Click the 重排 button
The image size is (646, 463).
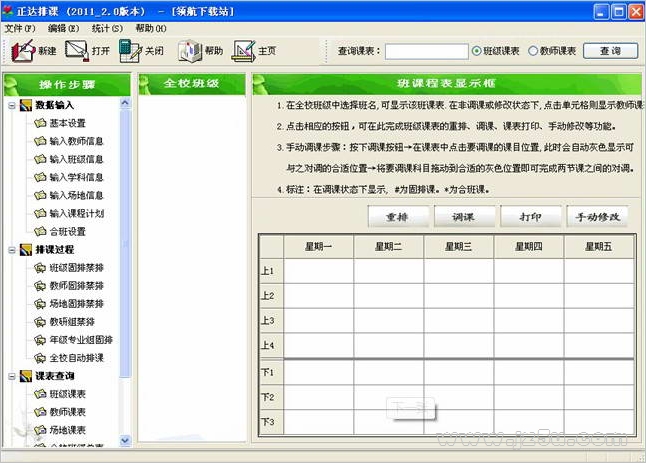tap(398, 217)
